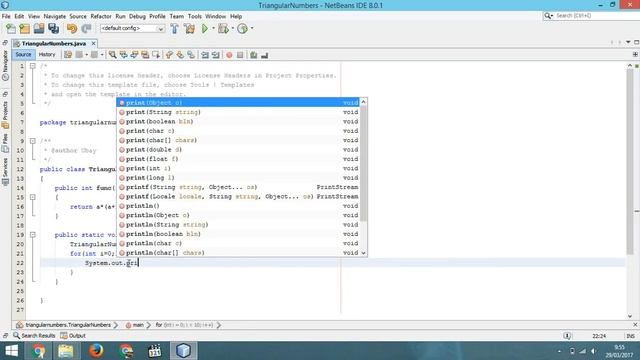
Task: Click the Shift Line Left icon
Action: point(205,55)
